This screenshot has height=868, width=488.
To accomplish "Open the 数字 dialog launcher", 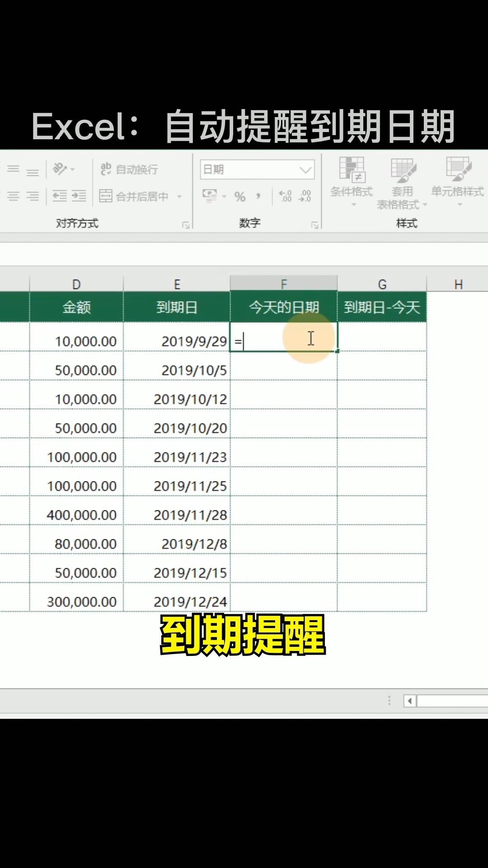I will pyautogui.click(x=315, y=225).
